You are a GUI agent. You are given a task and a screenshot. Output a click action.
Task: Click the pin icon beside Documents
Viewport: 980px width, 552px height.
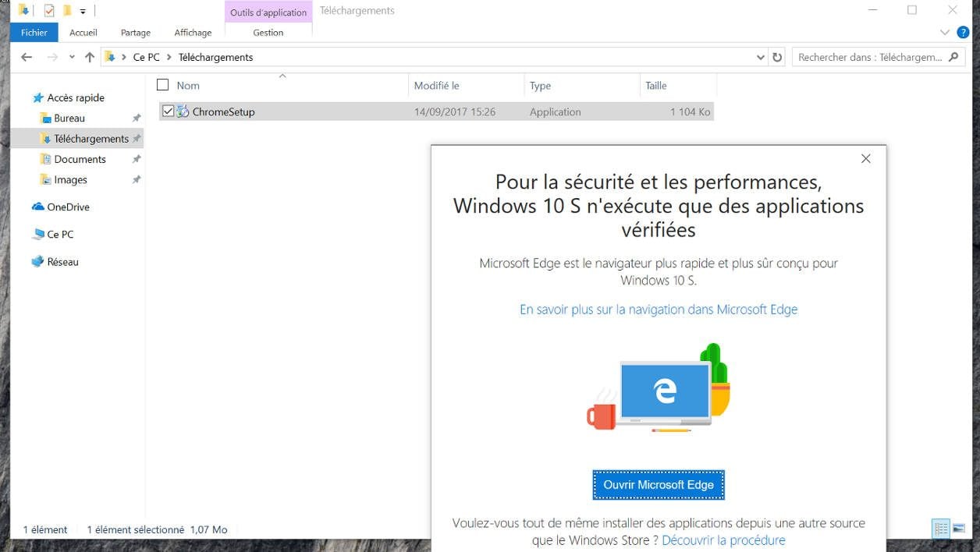tap(137, 159)
